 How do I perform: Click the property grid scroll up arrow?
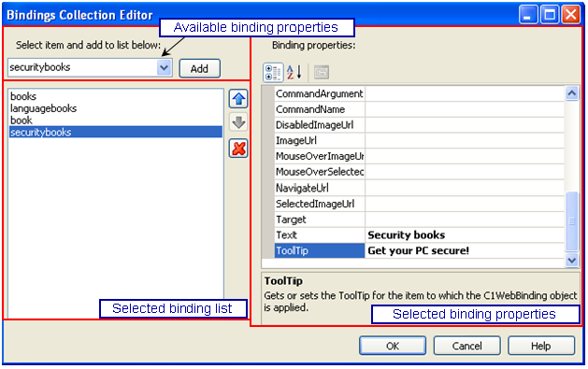pos(571,92)
